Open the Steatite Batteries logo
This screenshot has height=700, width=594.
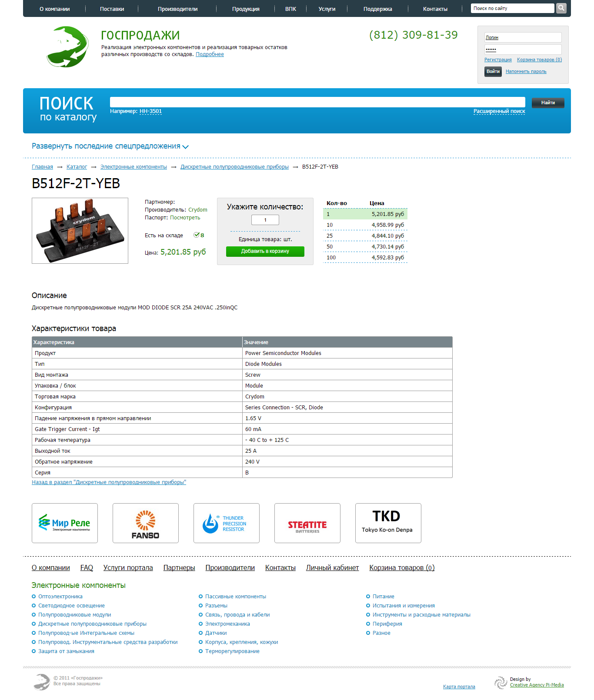(307, 523)
